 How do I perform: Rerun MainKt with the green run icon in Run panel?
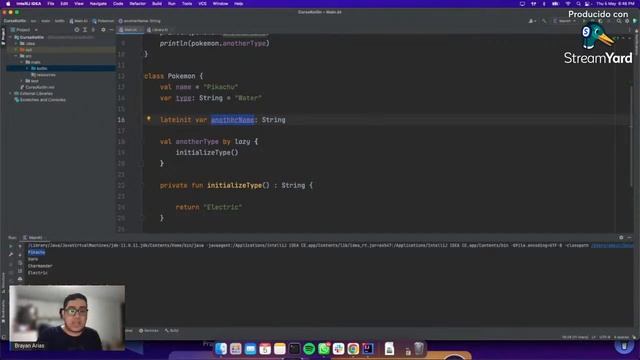pyautogui.click(x=11, y=246)
